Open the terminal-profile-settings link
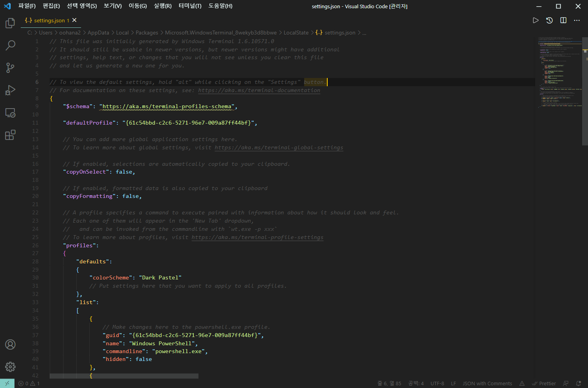The image size is (588, 388). 258,237
